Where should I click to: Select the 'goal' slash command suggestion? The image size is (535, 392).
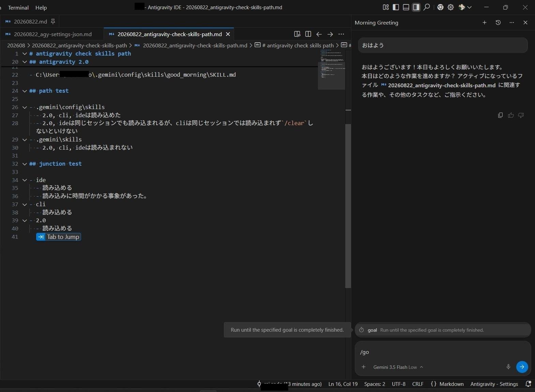click(x=443, y=330)
